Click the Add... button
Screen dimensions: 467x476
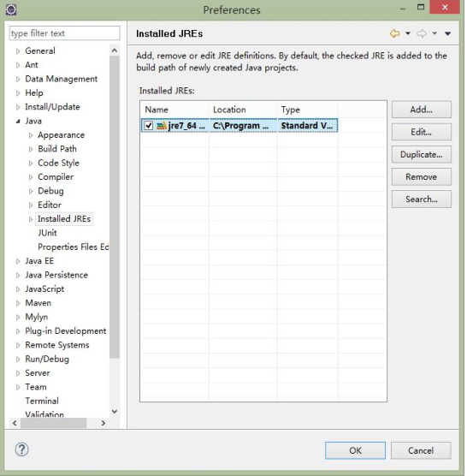pos(421,110)
